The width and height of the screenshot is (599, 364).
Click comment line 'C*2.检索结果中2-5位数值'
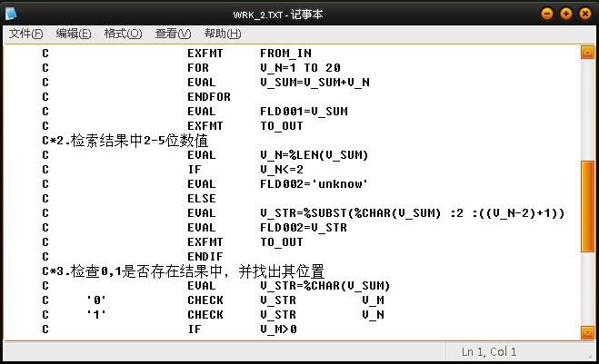(x=125, y=141)
